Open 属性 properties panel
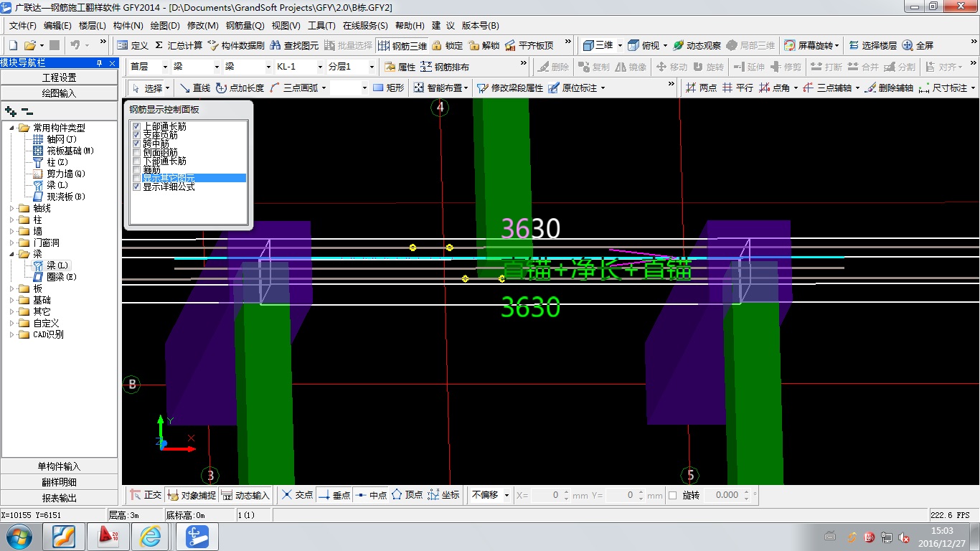Image resolution: width=980 pixels, height=551 pixels. pos(400,67)
